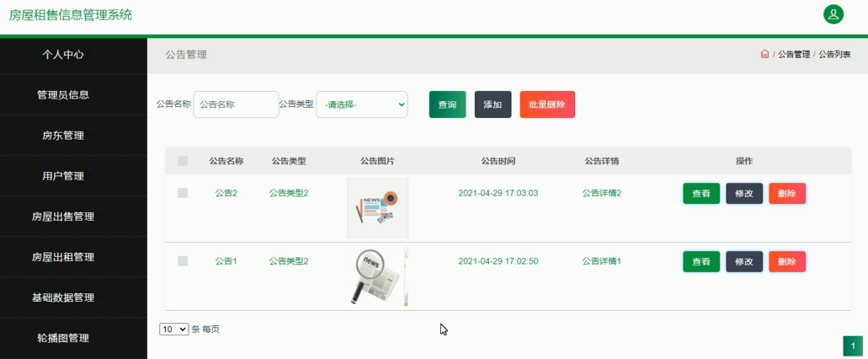Click the 批量删除 button

pos(547,104)
